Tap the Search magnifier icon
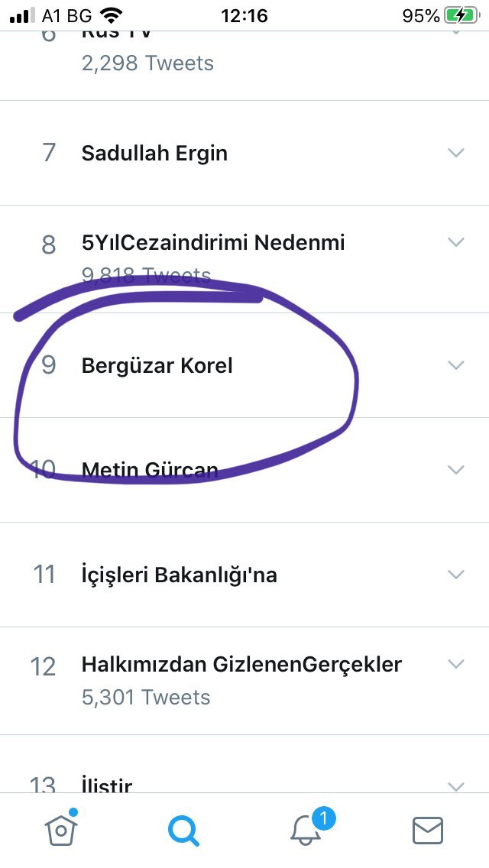This screenshot has height=868, width=489. pos(183,830)
